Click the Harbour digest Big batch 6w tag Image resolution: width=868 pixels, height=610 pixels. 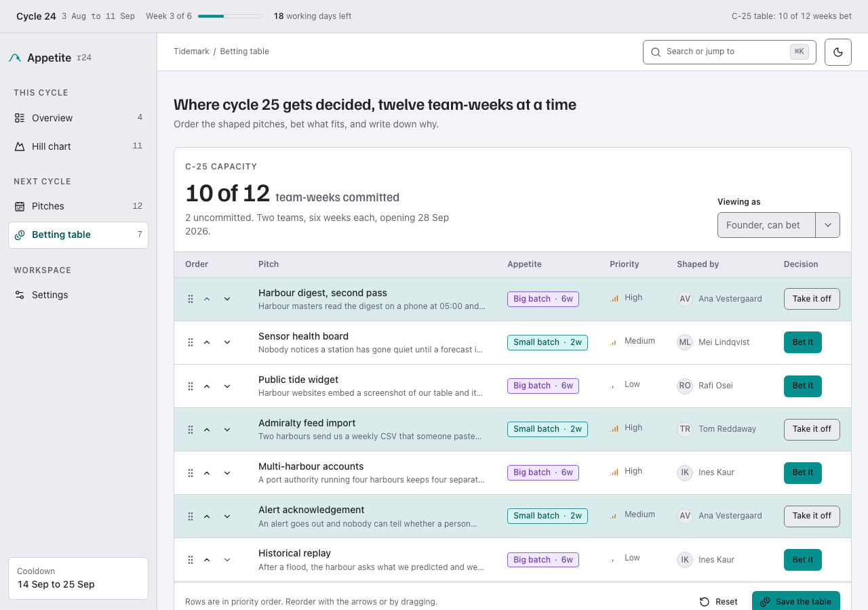(543, 299)
